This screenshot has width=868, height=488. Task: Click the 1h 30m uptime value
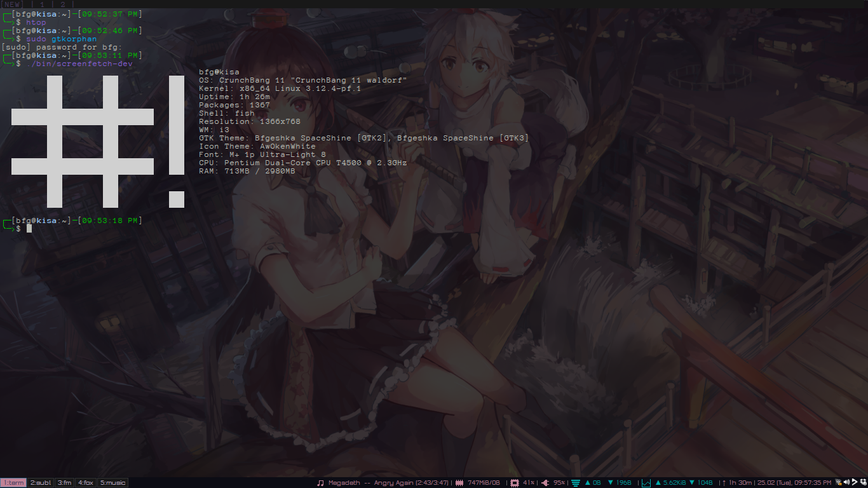point(740,483)
